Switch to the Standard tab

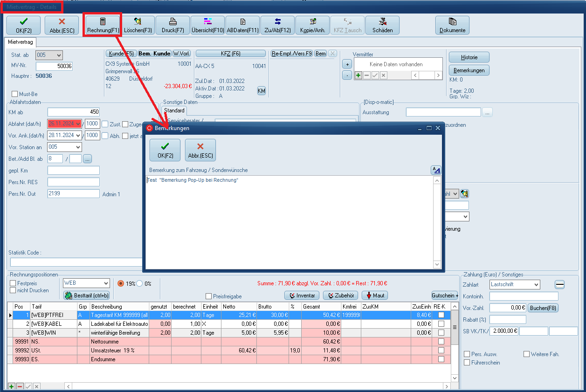174,111
